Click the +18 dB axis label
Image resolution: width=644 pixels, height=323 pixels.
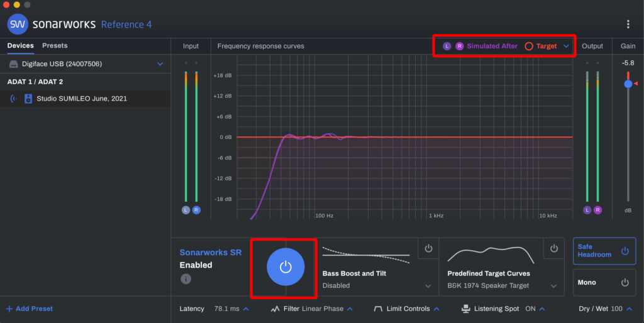[x=223, y=75]
